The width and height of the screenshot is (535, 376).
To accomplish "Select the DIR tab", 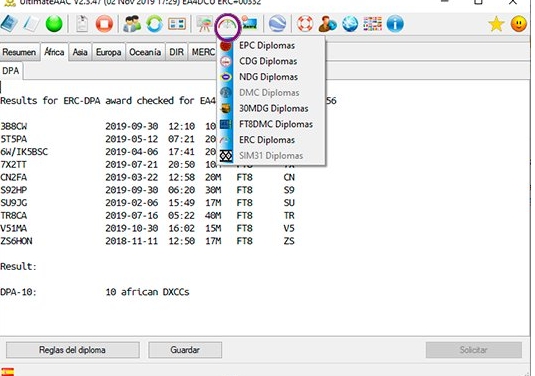I will [x=176, y=52].
